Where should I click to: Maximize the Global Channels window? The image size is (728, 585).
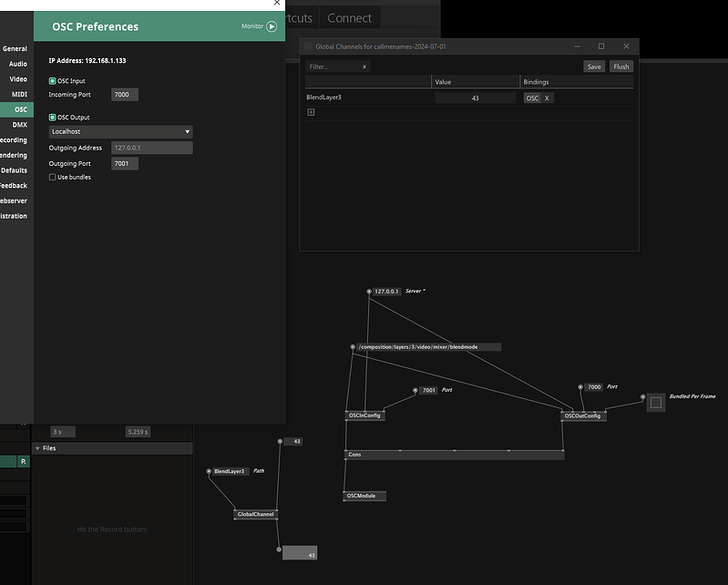[601, 46]
